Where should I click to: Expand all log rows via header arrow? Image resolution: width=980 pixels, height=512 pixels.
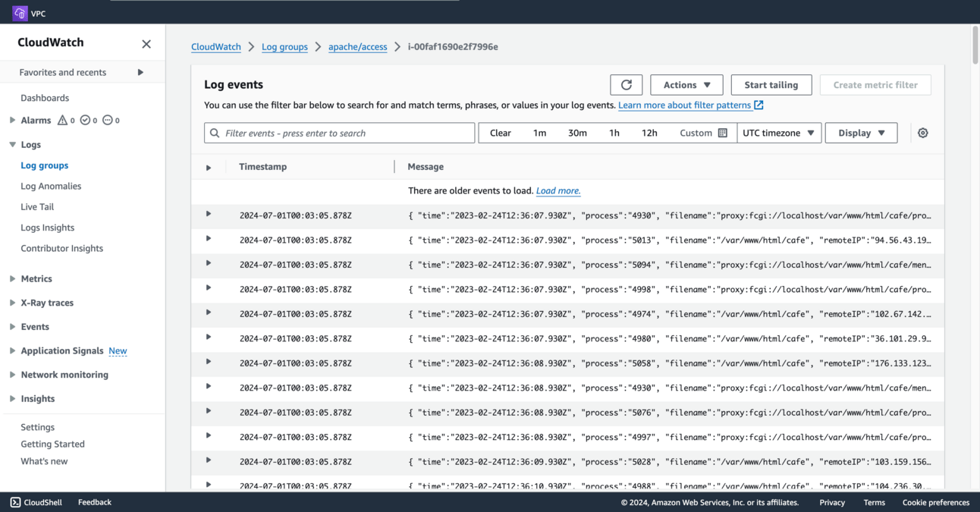(209, 167)
